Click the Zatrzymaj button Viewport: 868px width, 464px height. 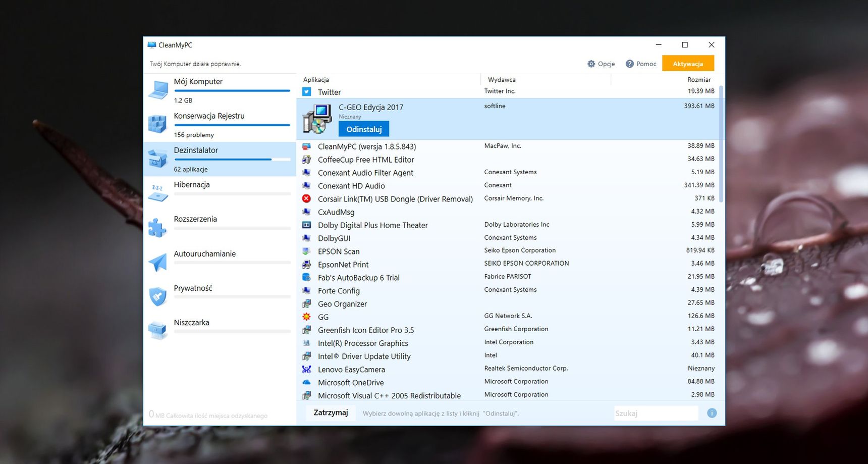331,413
